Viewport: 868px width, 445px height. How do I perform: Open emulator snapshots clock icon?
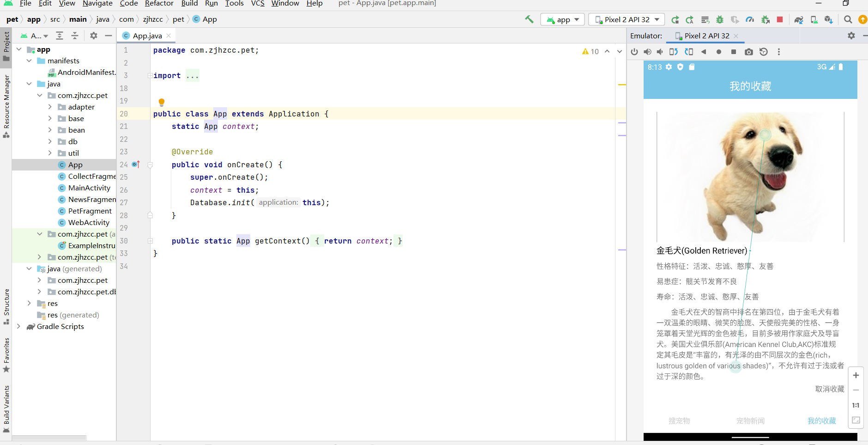coord(764,52)
